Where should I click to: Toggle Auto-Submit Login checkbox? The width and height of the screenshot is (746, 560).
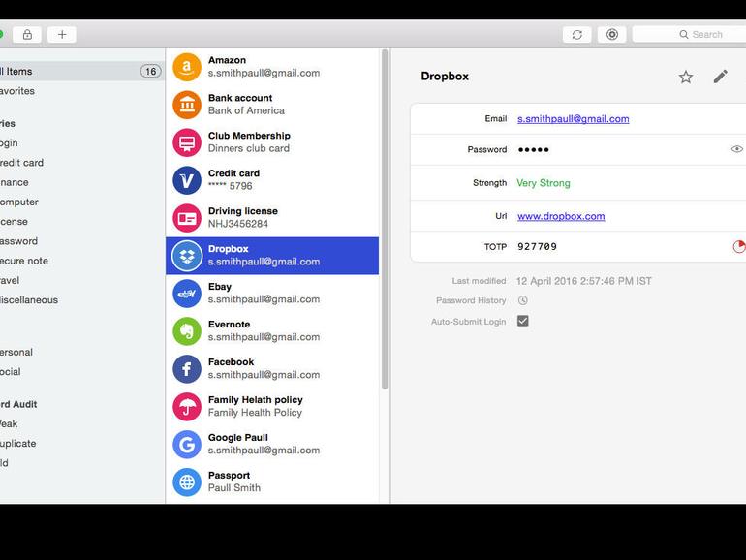(523, 321)
